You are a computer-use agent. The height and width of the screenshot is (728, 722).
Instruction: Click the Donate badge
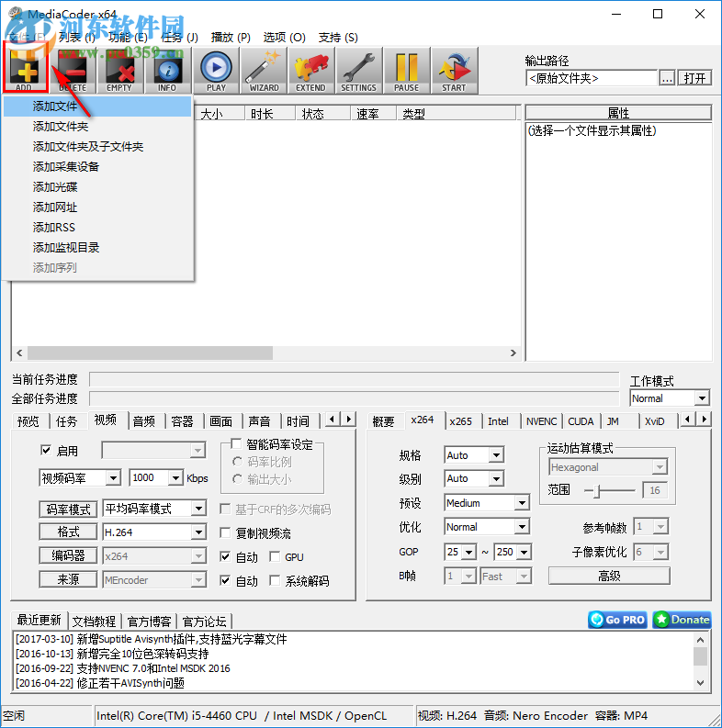pyautogui.click(x=682, y=620)
